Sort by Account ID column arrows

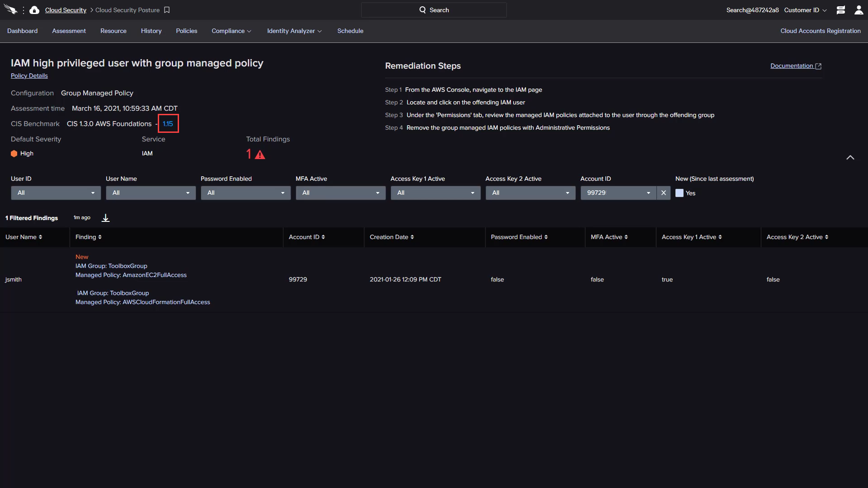click(323, 237)
